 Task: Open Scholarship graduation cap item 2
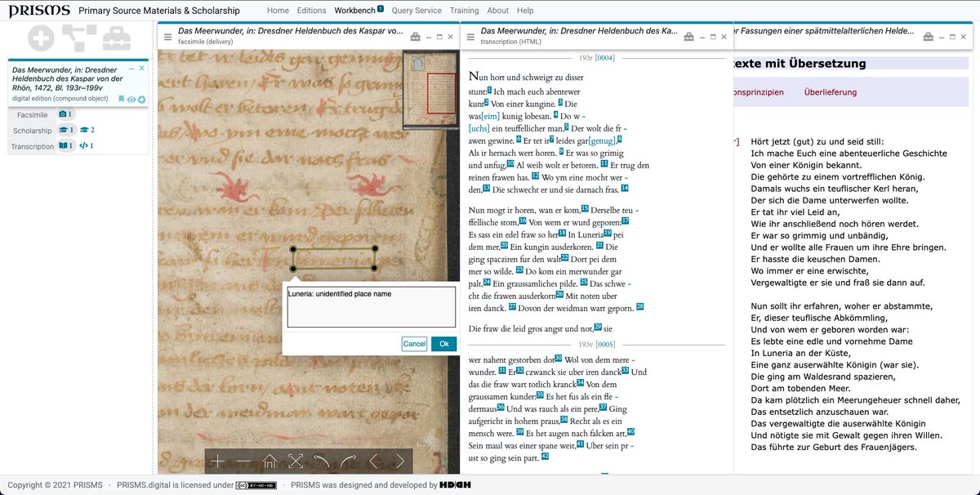(87, 130)
